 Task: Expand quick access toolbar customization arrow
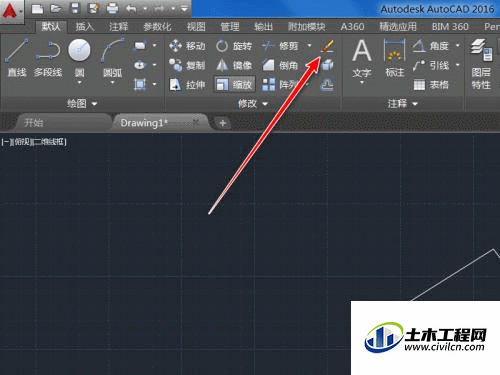184,9
